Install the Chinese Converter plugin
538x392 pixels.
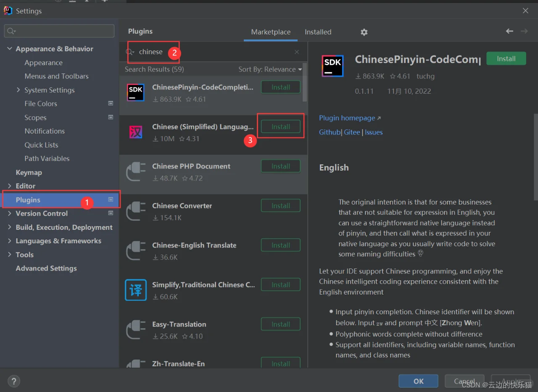(x=281, y=206)
